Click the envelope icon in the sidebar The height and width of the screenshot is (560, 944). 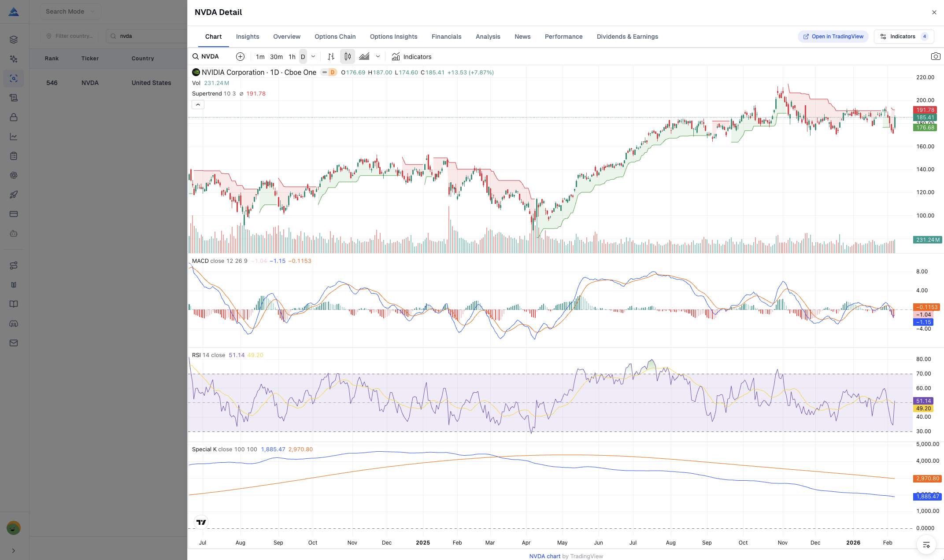coord(14,343)
